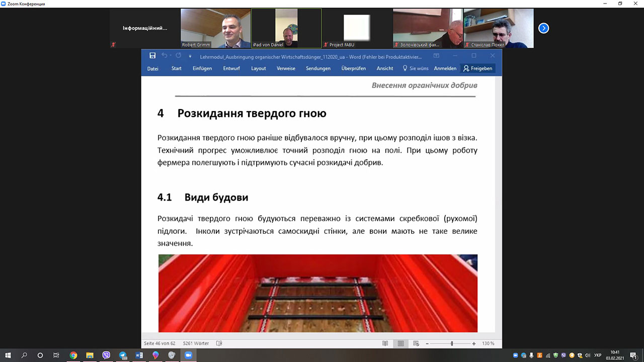Image resolution: width=644 pixels, height=362 pixels.
Task: Switch to Read Mode view
Action: click(385, 343)
